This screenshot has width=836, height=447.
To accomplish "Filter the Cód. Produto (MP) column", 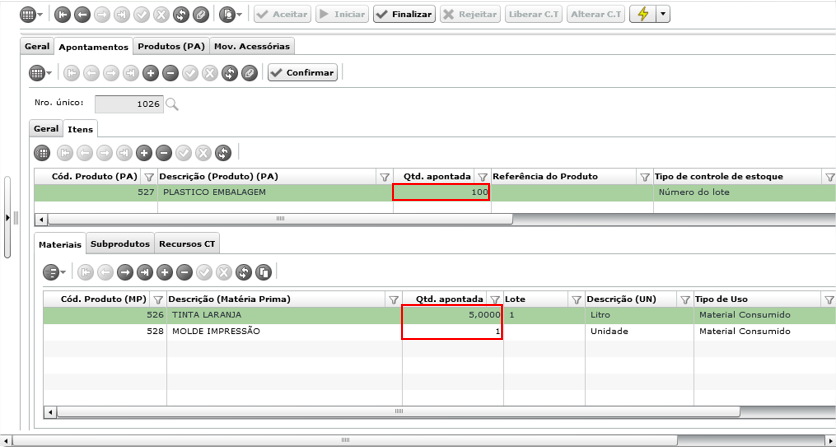I will (x=158, y=300).
